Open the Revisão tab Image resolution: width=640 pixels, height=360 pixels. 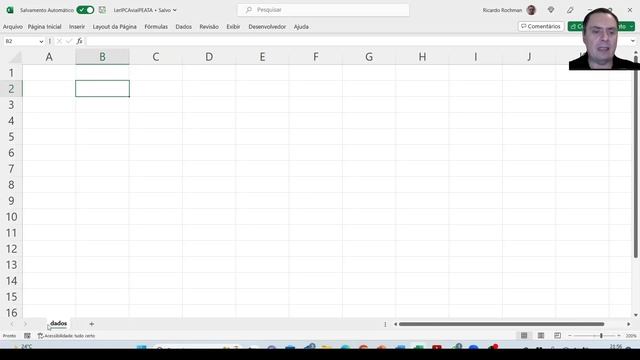(x=209, y=27)
